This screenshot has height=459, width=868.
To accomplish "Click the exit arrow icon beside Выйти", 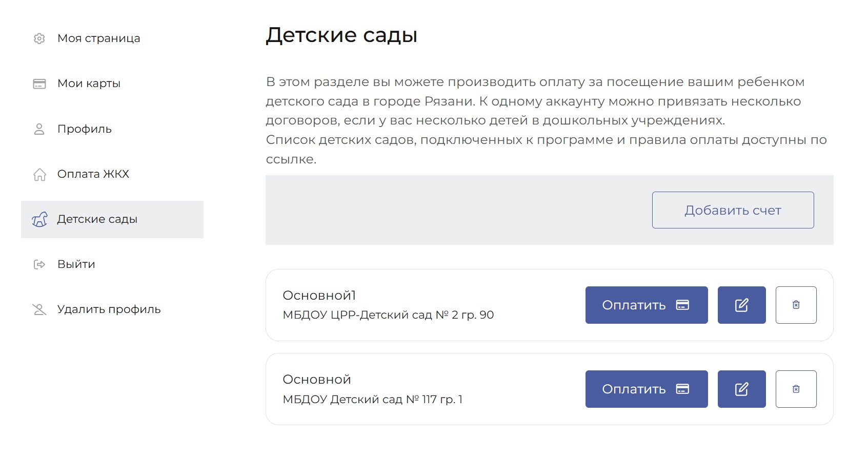I will pos(39,264).
